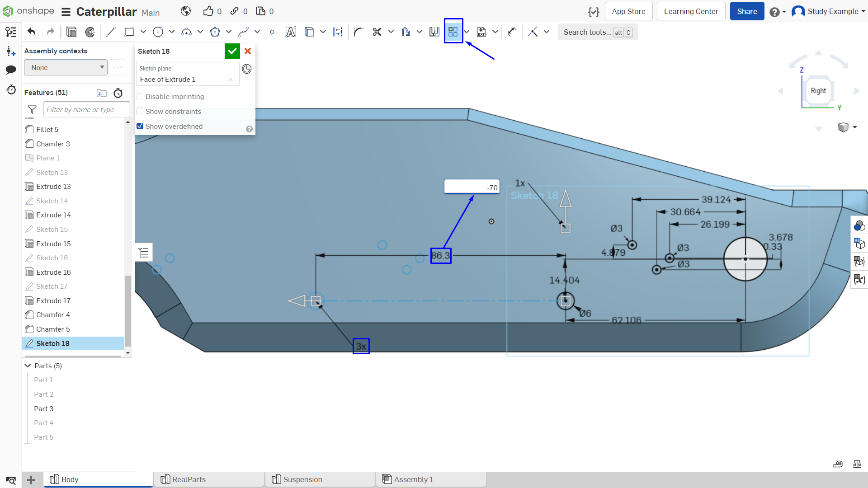Open the Linear pattern tool
This screenshot has height=488, width=868.
click(x=453, y=32)
